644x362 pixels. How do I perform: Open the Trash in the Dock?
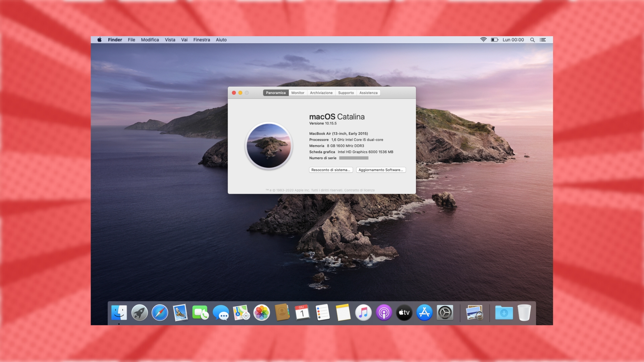(524, 313)
